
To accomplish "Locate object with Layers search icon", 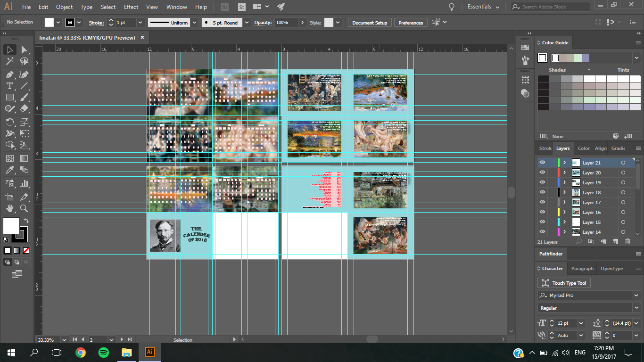I will (578, 241).
